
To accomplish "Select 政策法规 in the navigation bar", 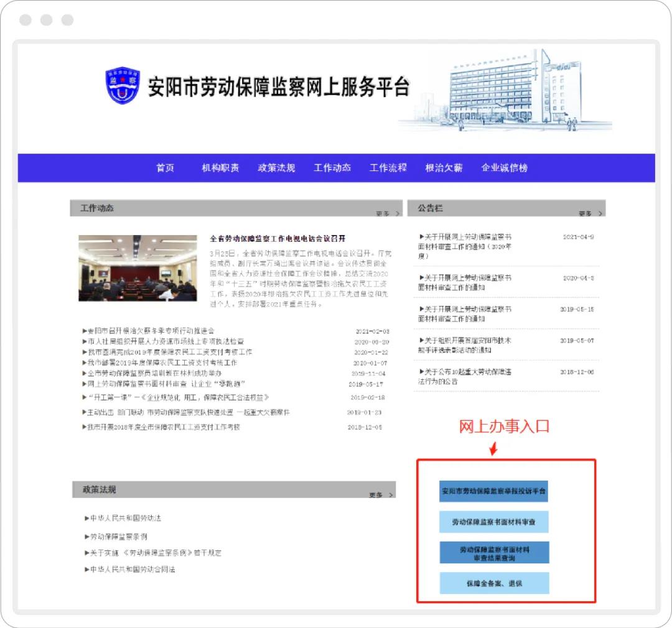I will coord(276,168).
